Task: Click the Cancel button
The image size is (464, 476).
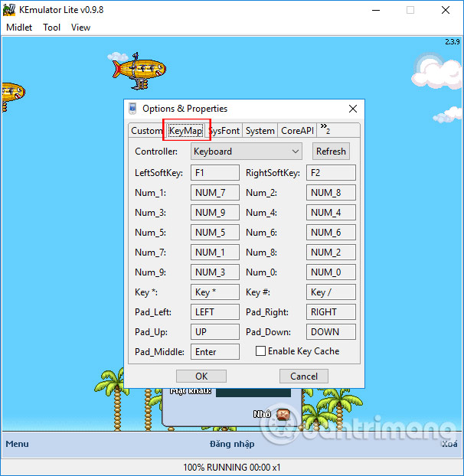Action: pos(304,376)
